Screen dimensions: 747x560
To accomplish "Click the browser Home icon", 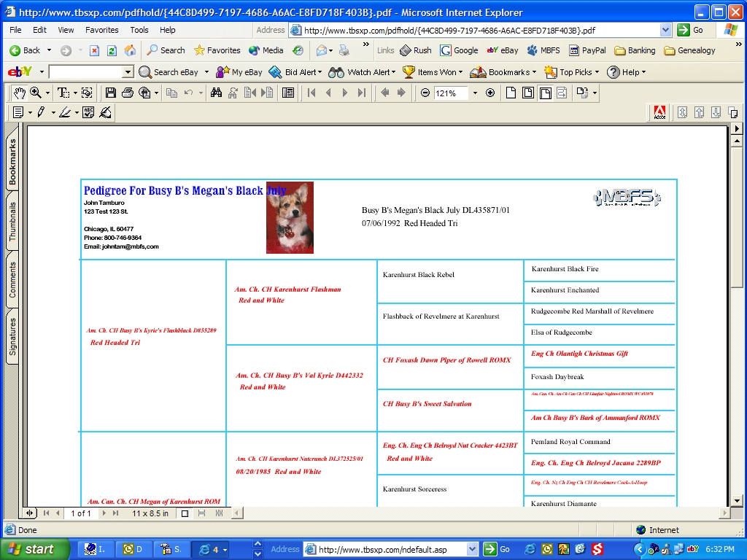I will click(x=130, y=50).
